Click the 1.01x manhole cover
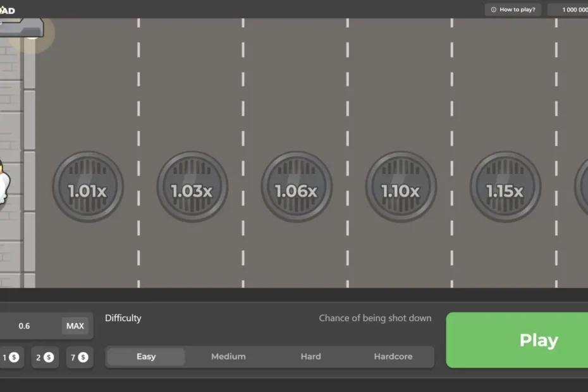588x392 pixels. (87, 187)
